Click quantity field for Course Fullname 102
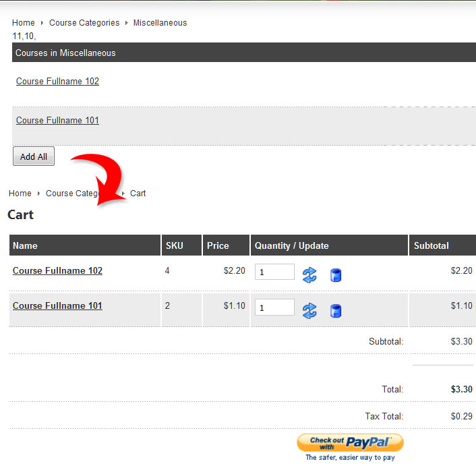Viewport: 476px width, 472px height. tap(274, 272)
